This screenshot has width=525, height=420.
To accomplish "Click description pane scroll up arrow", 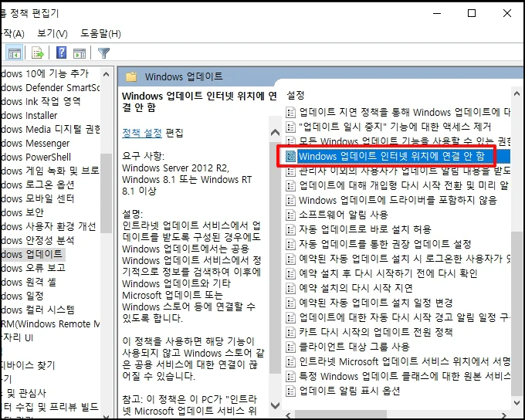I will pyautogui.click(x=275, y=133).
